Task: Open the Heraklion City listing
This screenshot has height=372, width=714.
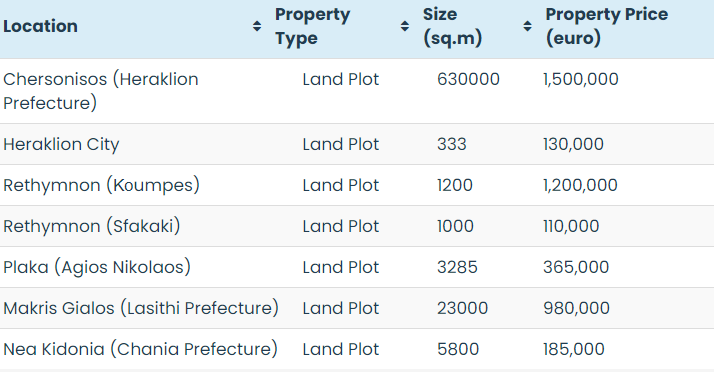Action: (x=61, y=144)
